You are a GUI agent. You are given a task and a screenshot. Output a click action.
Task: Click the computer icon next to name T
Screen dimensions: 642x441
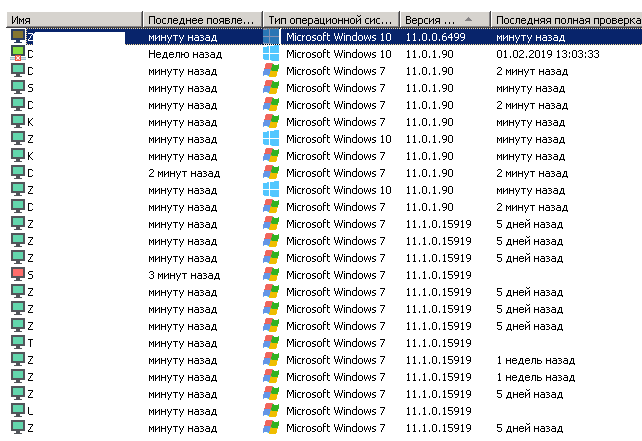pyautogui.click(x=18, y=342)
